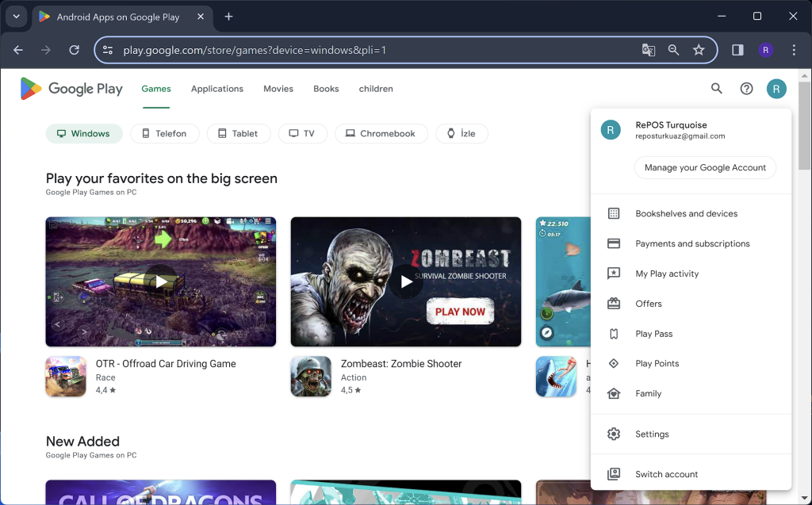Click "Play your favorites on the big screen" heading

pos(162,178)
